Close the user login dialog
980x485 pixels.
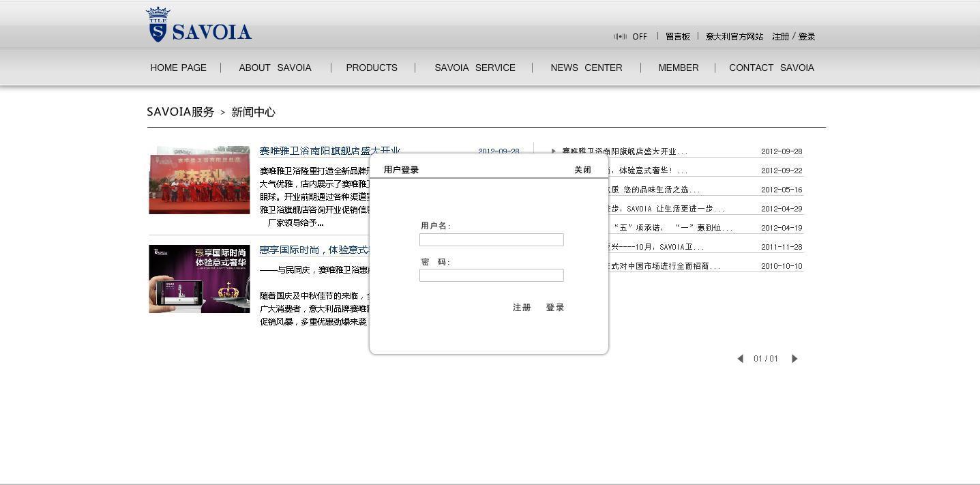[582, 170]
